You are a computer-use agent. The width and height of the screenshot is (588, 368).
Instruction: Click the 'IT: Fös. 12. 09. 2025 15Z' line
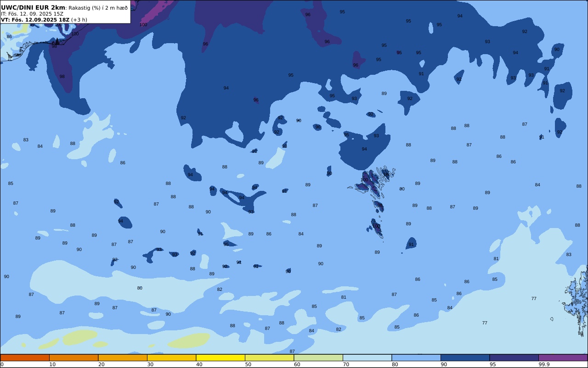point(32,14)
